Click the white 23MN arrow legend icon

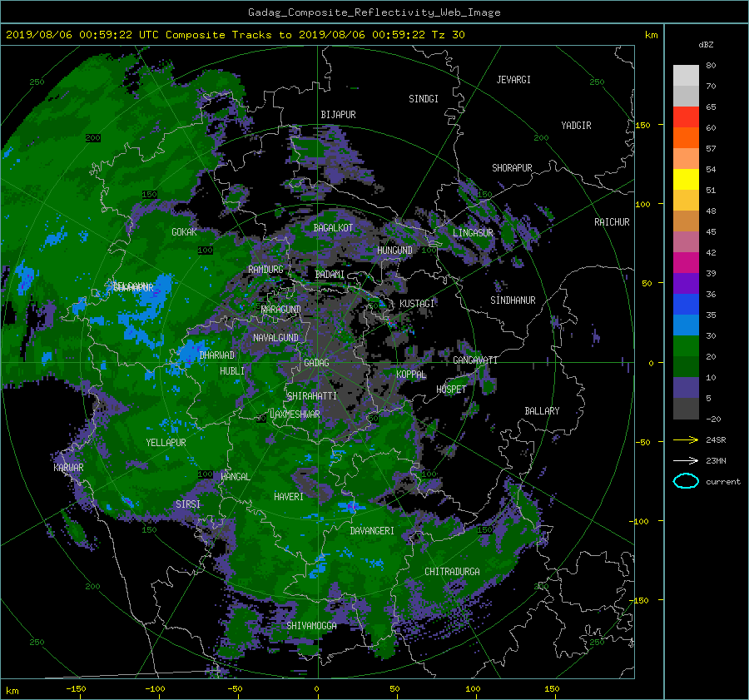pyautogui.click(x=686, y=460)
